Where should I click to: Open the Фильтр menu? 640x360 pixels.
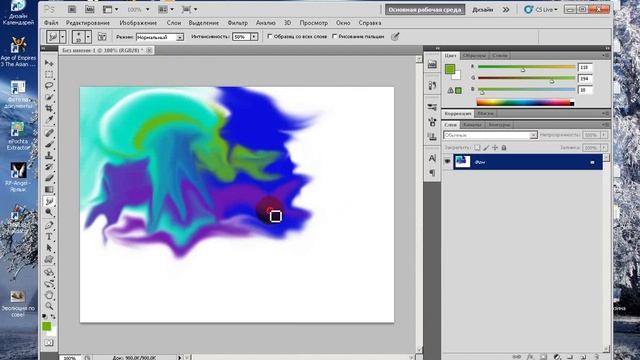[x=238, y=23]
